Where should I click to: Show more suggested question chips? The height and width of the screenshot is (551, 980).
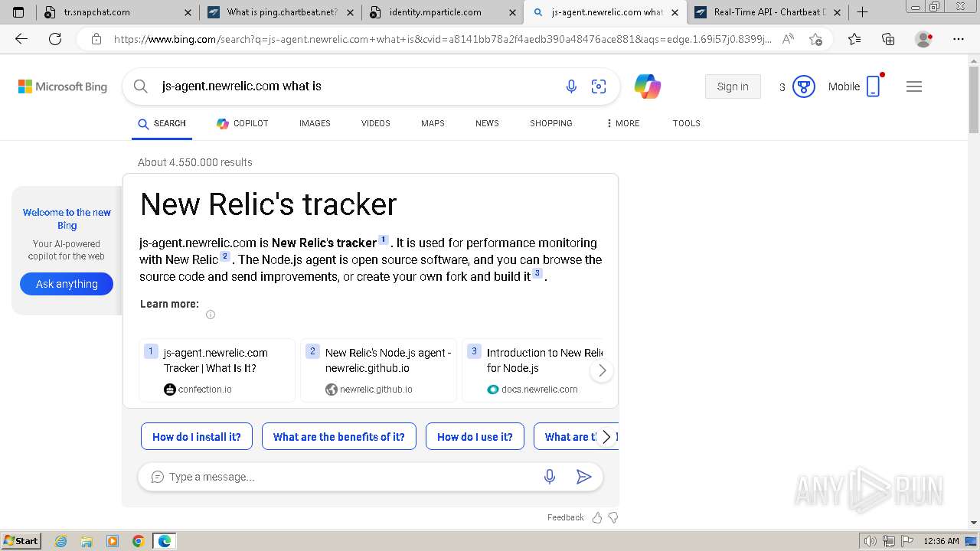(606, 437)
